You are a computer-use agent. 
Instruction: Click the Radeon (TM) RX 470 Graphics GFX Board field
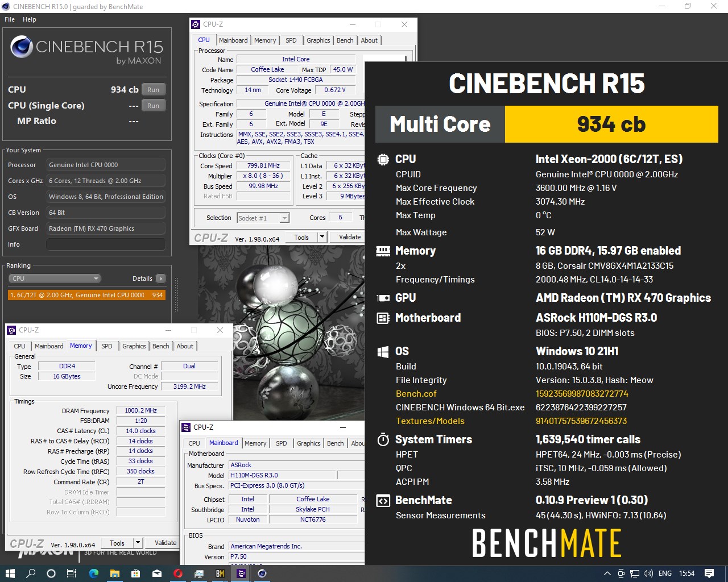pos(106,228)
